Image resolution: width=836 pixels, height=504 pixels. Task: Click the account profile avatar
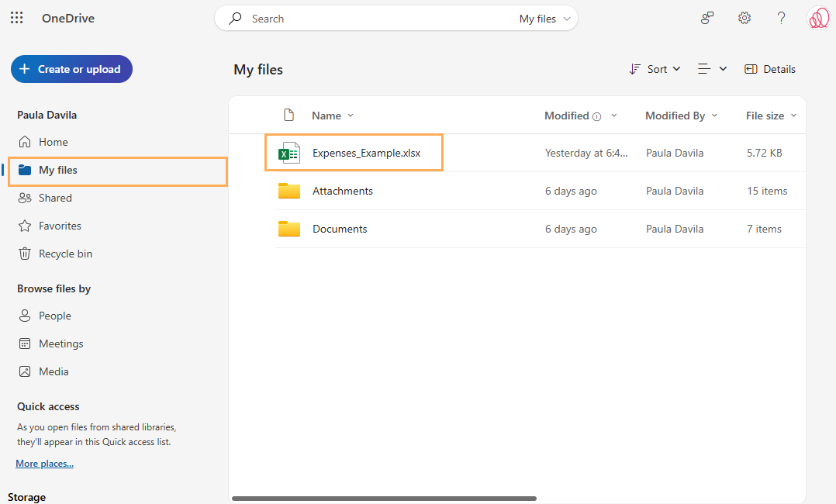pos(818,18)
